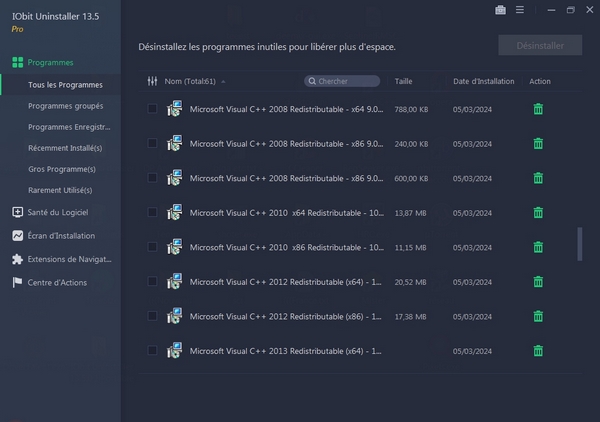Click the trash icon for Visual C++ 2010 x86
The image size is (600, 422).
click(x=538, y=247)
